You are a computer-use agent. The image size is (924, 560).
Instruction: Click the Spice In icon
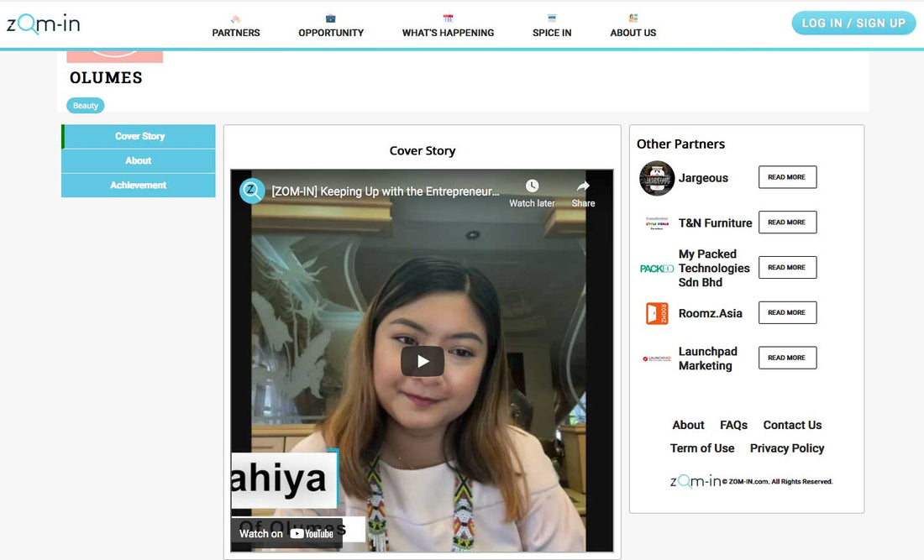tap(552, 18)
